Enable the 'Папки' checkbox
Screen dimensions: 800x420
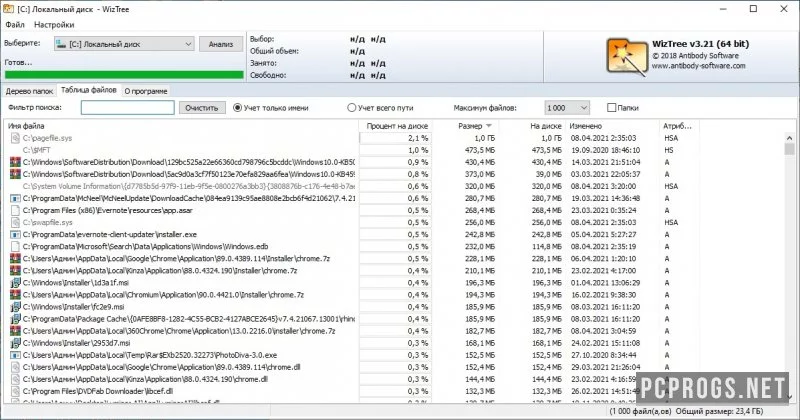point(611,108)
